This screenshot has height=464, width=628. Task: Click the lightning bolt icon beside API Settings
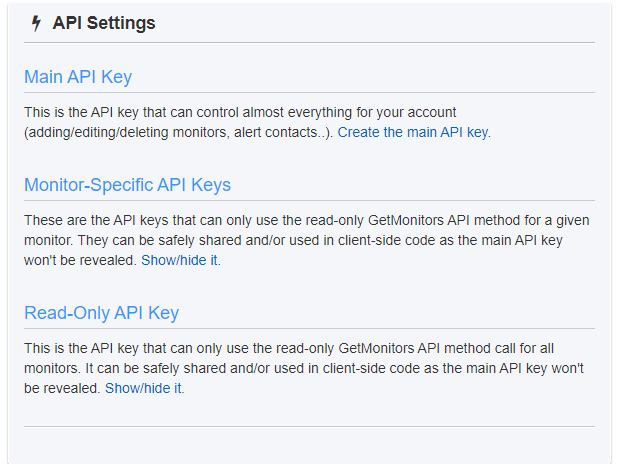pyautogui.click(x=37, y=23)
